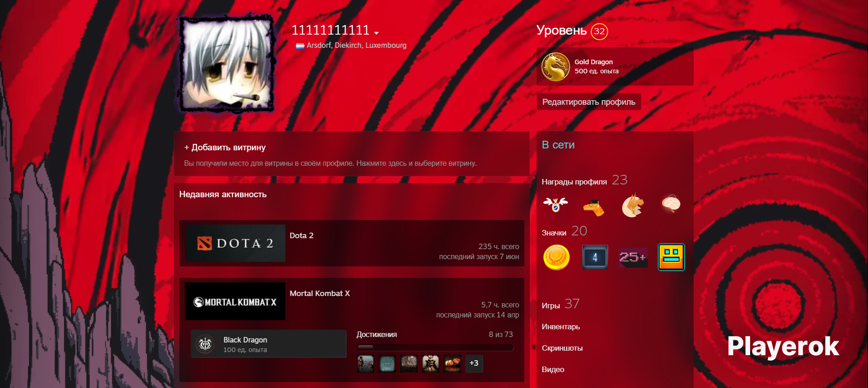Click the Mortal Kombat X achievements progress bar
Screen dimensions: 868x388
pos(435,347)
